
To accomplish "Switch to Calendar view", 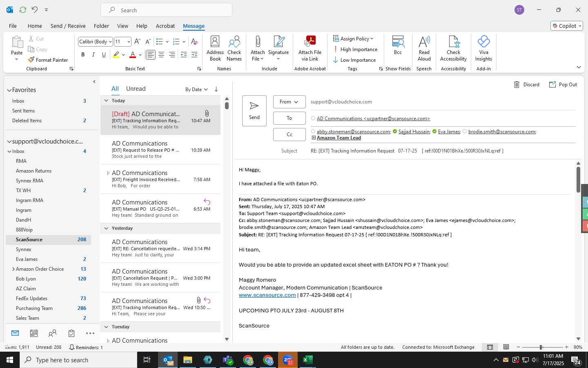I will pos(34,334).
